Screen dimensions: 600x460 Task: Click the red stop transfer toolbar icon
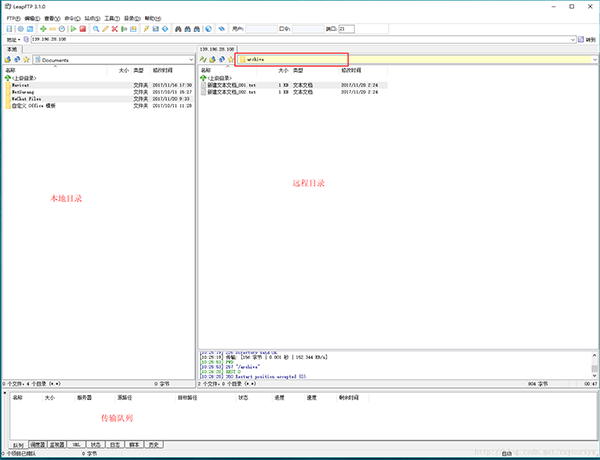click(81, 29)
